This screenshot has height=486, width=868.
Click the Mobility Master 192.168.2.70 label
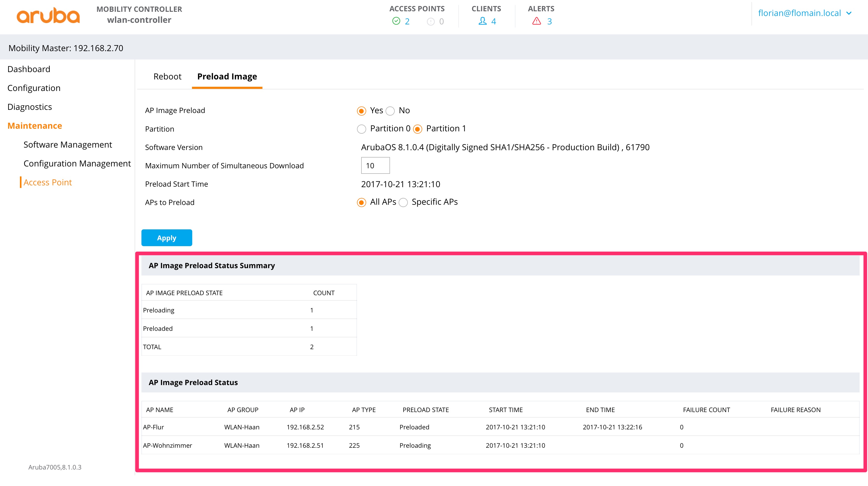click(66, 48)
